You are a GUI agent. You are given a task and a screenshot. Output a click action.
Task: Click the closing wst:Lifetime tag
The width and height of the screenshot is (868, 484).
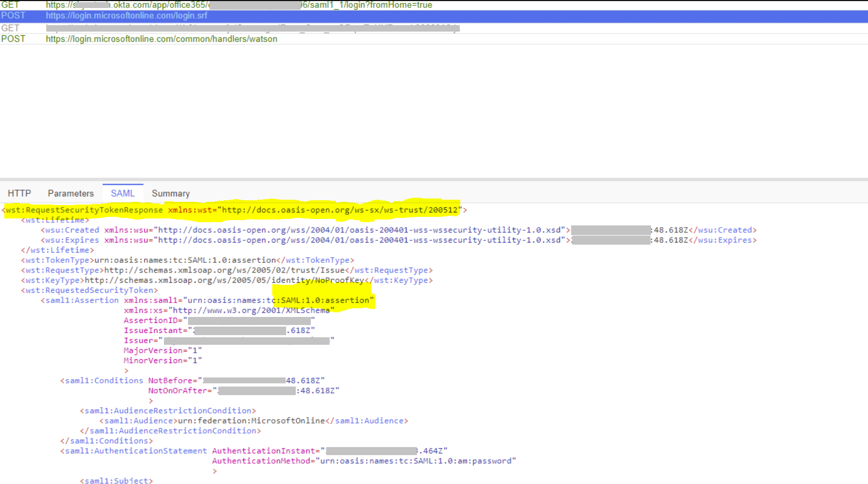click(x=57, y=250)
